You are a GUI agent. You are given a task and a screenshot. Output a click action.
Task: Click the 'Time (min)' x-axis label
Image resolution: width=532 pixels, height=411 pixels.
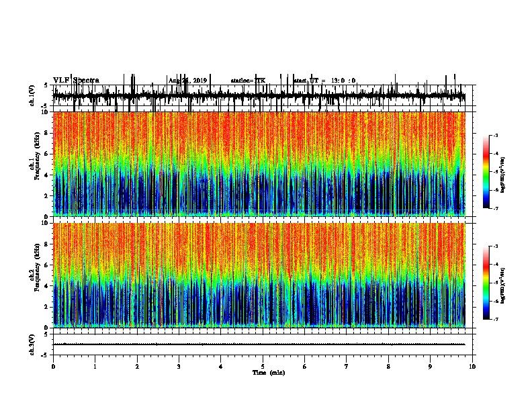(x=269, y=373)
